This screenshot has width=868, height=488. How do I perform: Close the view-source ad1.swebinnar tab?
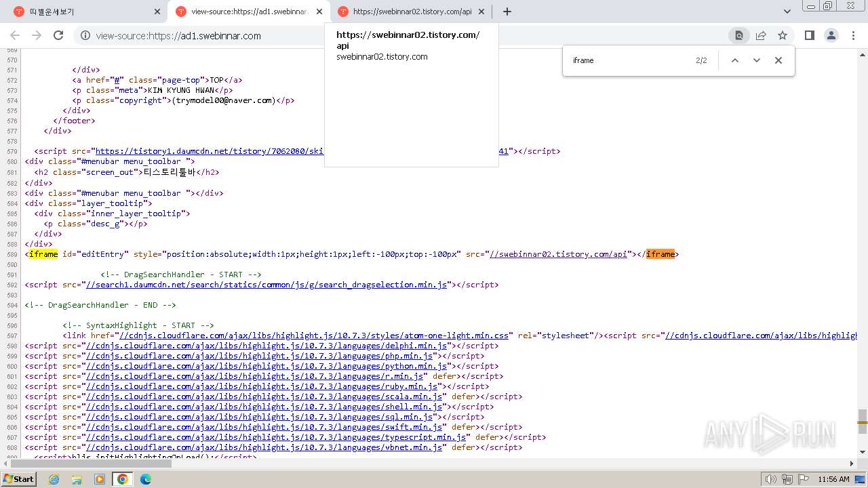coord(319,12)
